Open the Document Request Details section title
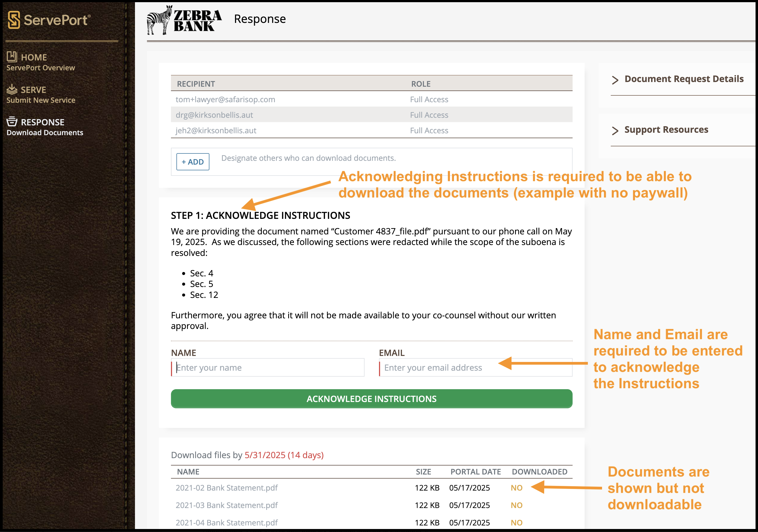The image size is (758, 532). 684,79
